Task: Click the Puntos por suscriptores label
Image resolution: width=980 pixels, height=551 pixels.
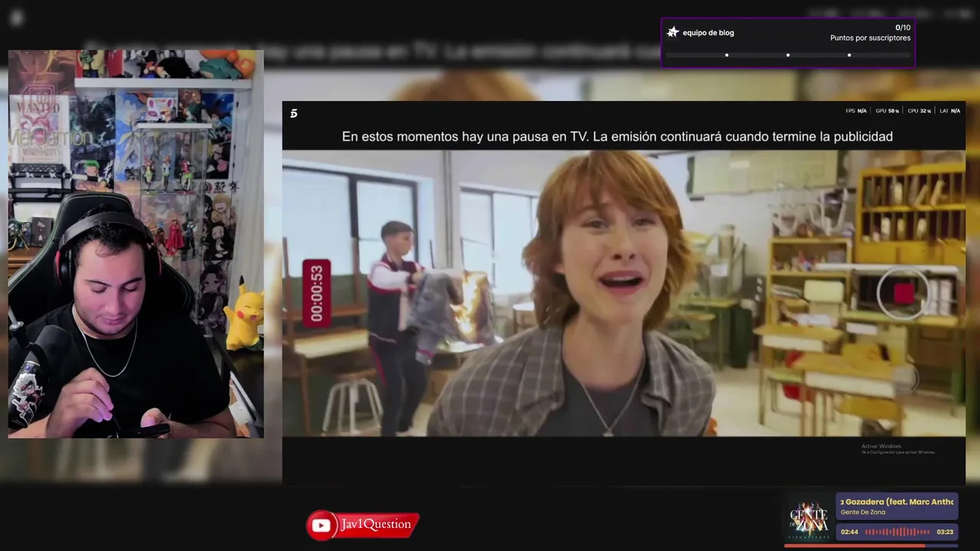Action: click(x=871, y=38)
